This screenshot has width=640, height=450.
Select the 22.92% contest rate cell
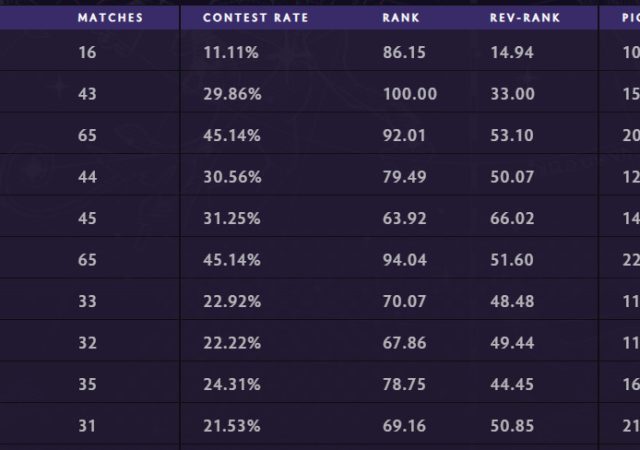tap(232, 301)
